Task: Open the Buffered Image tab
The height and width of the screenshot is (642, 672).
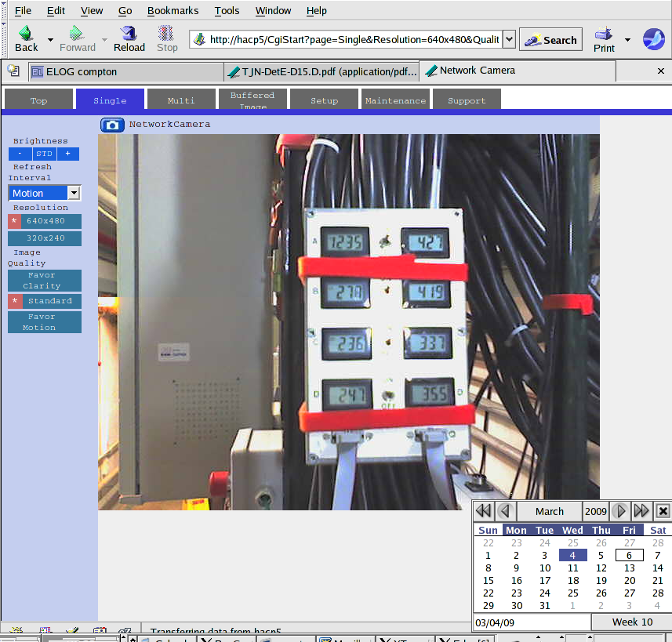Action: [x=252, y=100]
